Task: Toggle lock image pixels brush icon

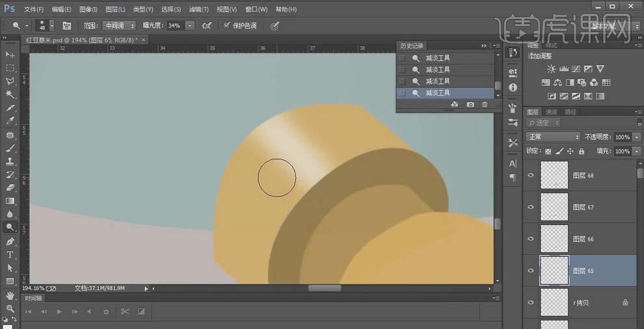Action: (x=559, y=151)
